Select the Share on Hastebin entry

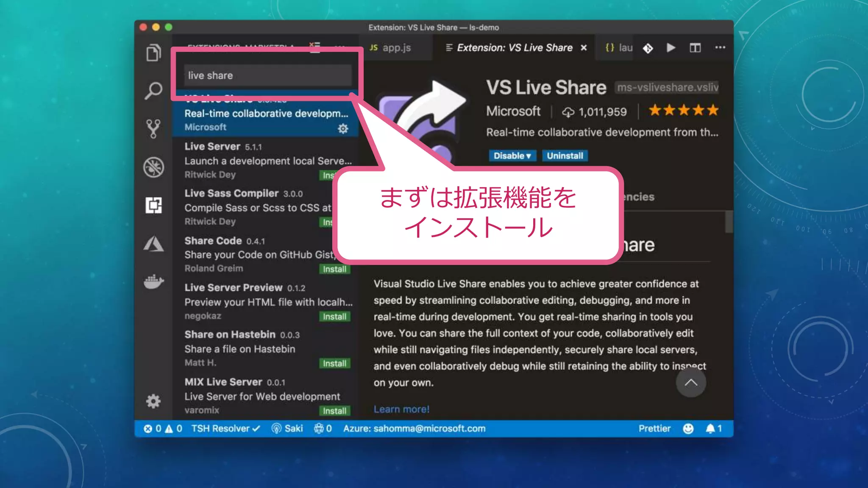[265, 349]
